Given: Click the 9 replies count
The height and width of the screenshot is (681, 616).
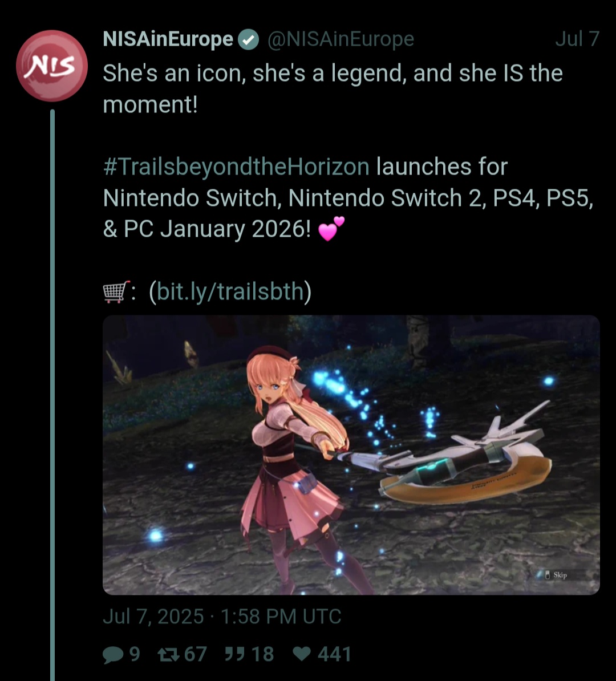Looking at the screenshot, I should (135, 654).
